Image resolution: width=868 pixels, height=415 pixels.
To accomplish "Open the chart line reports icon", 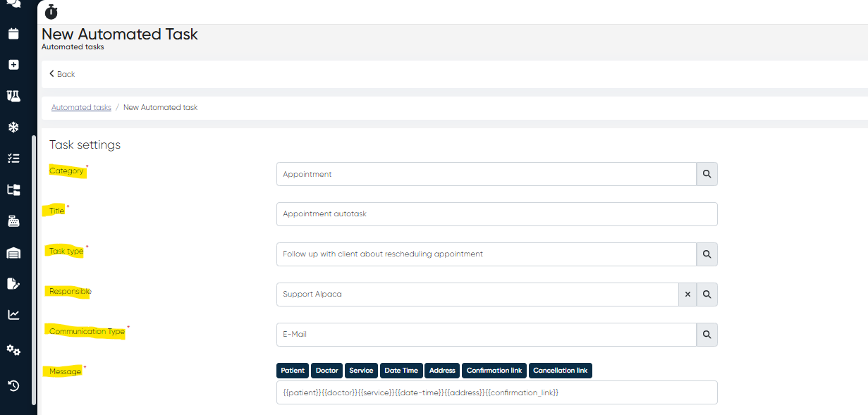I will (x=13, y=315).
